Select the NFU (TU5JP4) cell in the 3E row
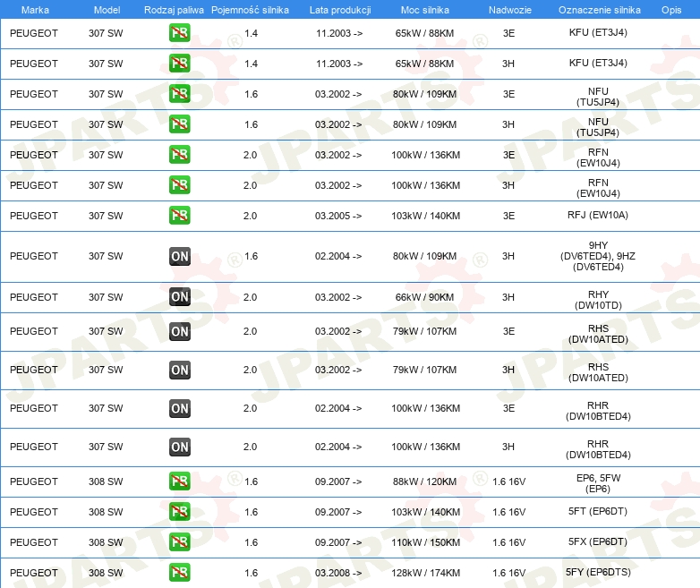Image resolution: width=700 pixels, height=588 pixels. [x=598, y=97]
